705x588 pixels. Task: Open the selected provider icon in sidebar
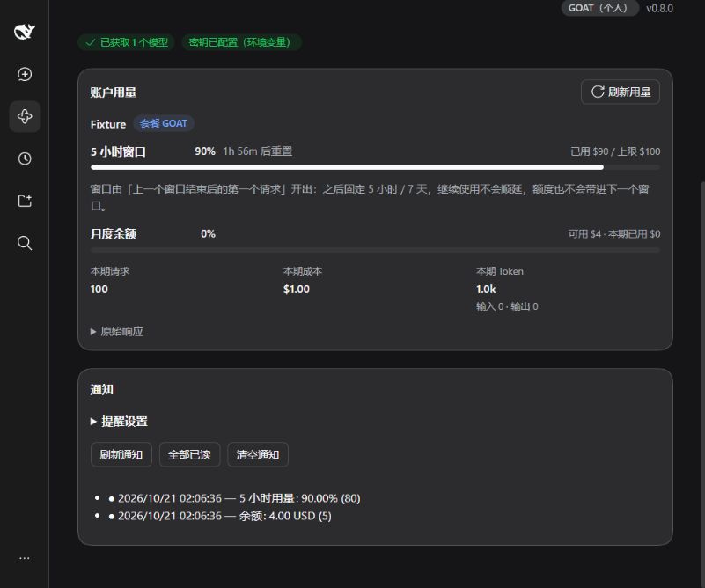(x=25, y=116)
